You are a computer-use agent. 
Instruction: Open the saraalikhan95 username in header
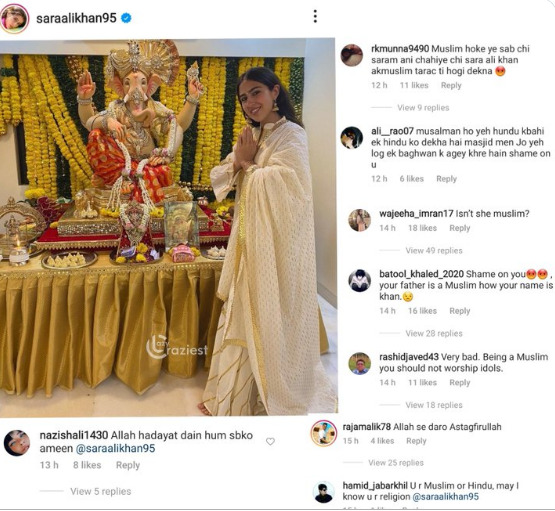(x=76, y=18)
